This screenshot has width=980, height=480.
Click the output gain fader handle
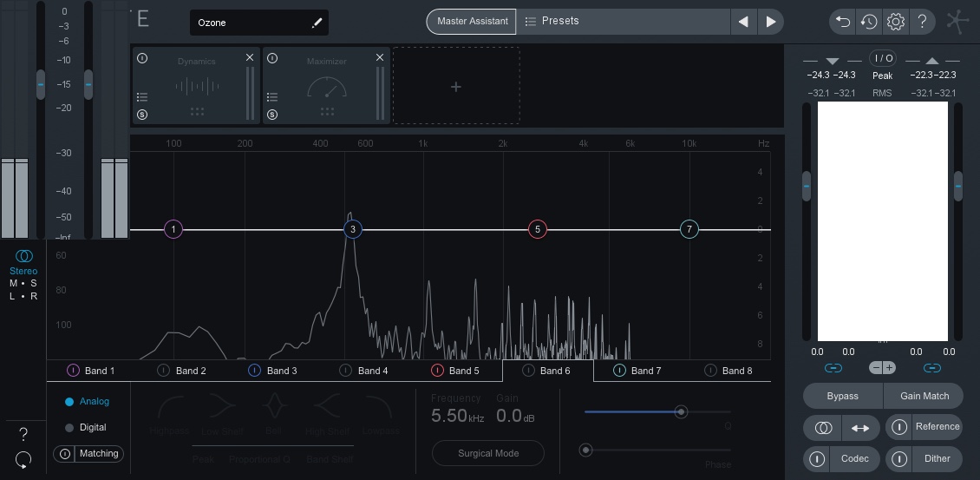pyautogui.click(x=958, y=186)
